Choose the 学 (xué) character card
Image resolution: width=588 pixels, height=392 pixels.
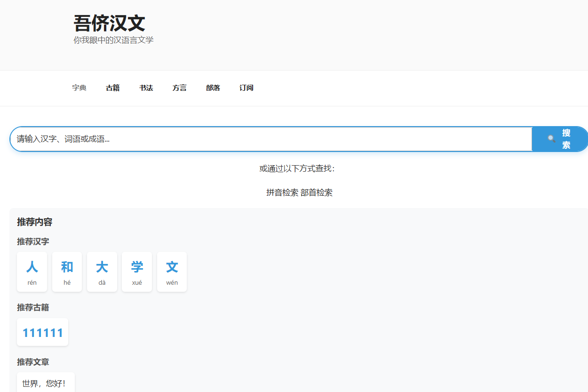coord(137,272)
